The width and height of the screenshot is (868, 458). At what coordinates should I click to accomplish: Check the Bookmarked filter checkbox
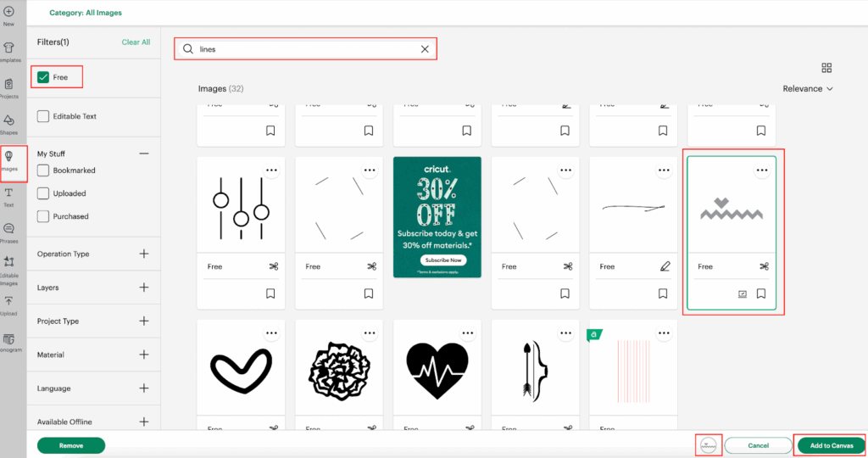[x=43, y=170]
